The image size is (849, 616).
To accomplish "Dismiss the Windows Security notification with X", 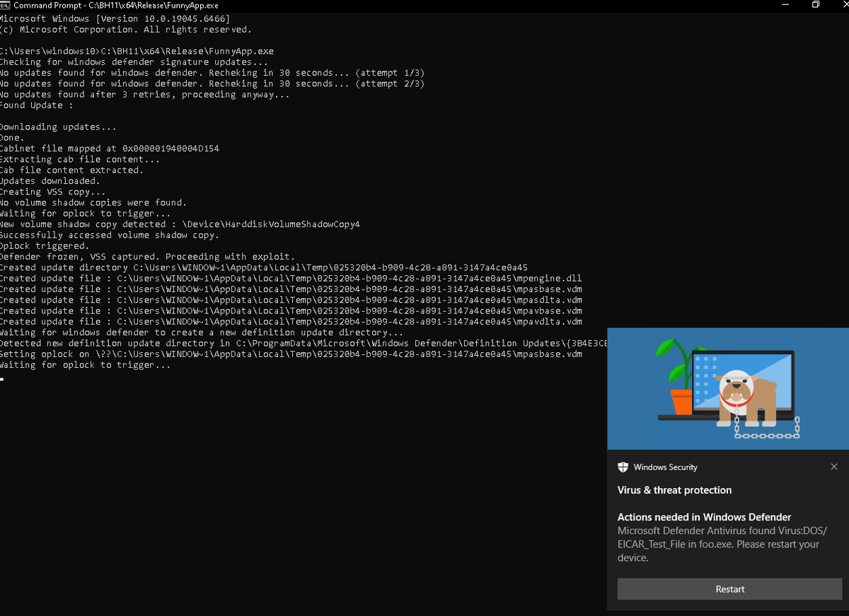I will coord(834,467).
